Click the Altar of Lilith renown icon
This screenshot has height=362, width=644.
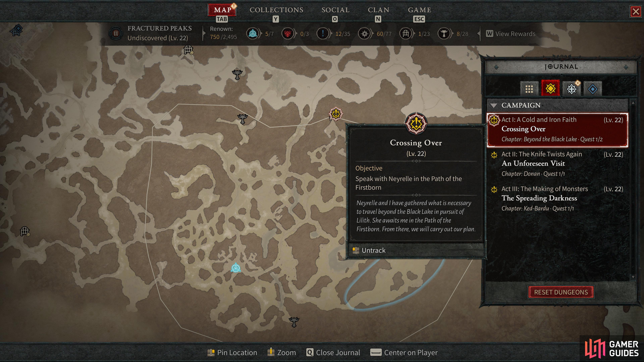(444, 34)
